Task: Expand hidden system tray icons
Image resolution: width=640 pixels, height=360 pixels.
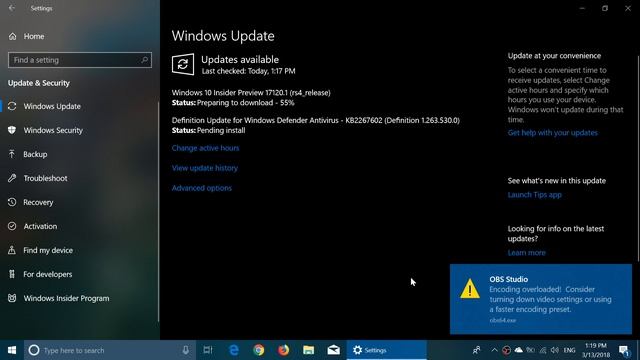Action: (x=494, y=350)
